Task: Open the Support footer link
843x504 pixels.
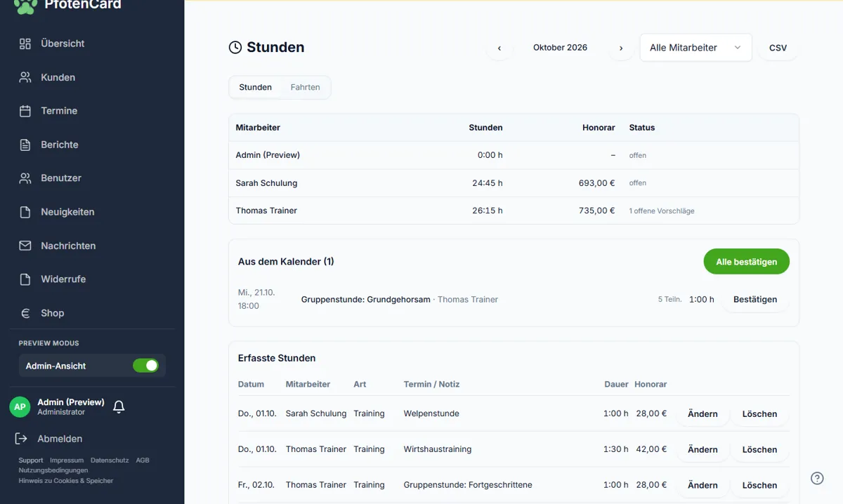Action: click(x=31, y=460)
